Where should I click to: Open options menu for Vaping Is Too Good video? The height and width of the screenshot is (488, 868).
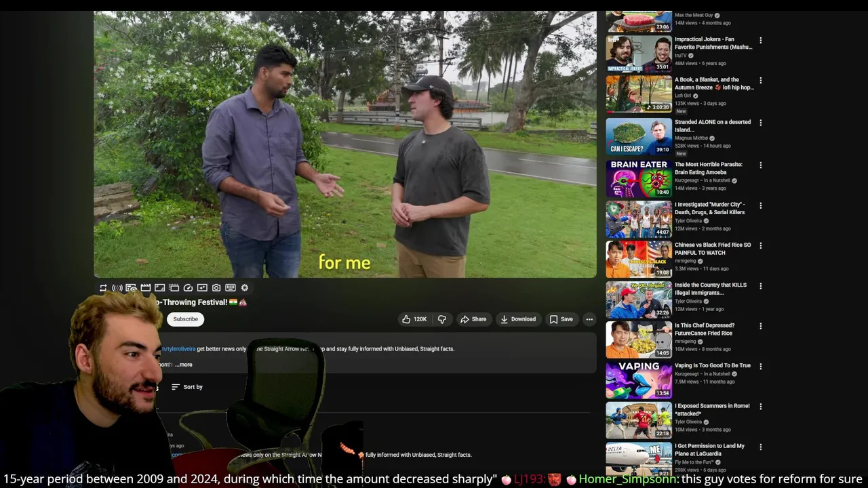760,367
